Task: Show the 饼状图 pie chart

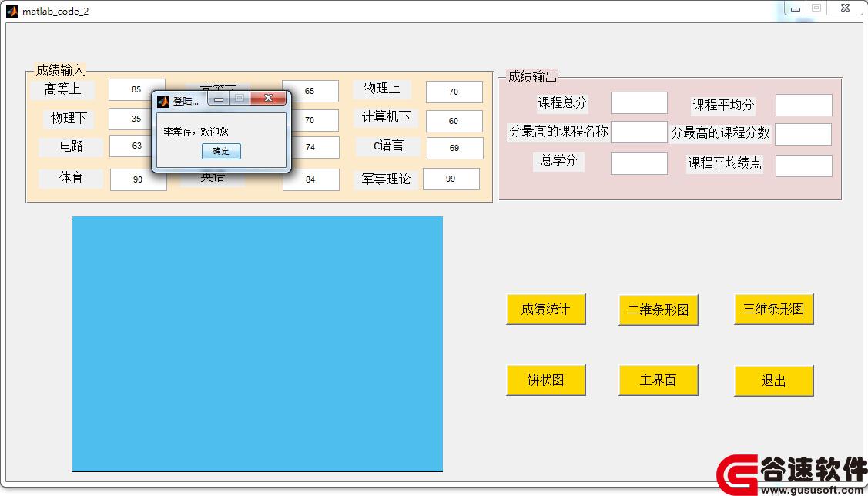Action: pyautogui.click(x=546, y=380)
